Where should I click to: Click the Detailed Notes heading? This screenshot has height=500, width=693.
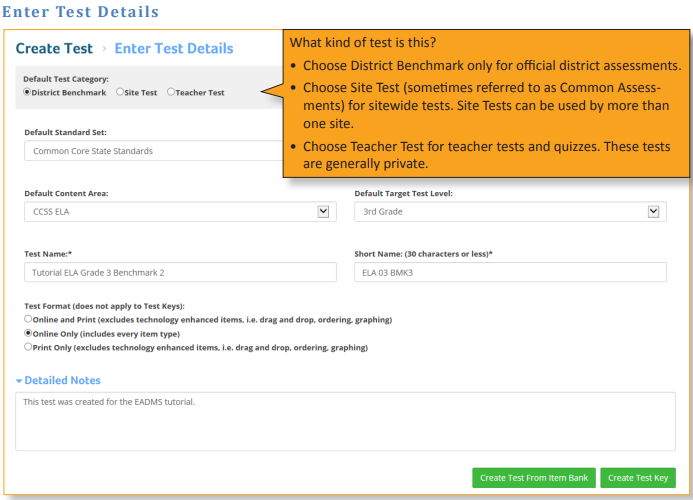click(62, 380)
